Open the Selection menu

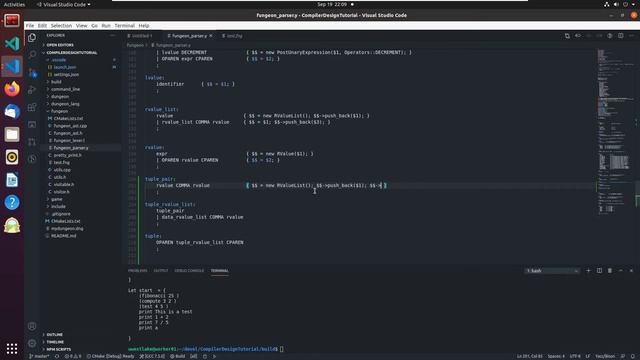pos(61,25)
